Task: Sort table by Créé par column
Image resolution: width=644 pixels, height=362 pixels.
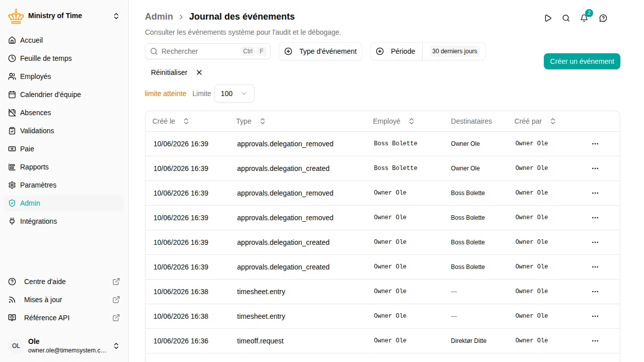Action: (x=535, y=121)
